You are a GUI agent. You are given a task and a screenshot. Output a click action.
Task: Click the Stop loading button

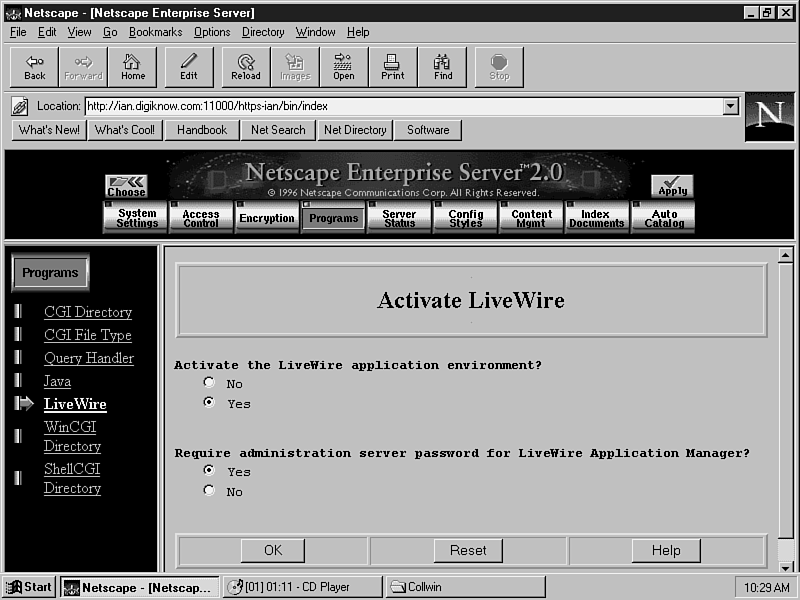[x=499, y=67]
